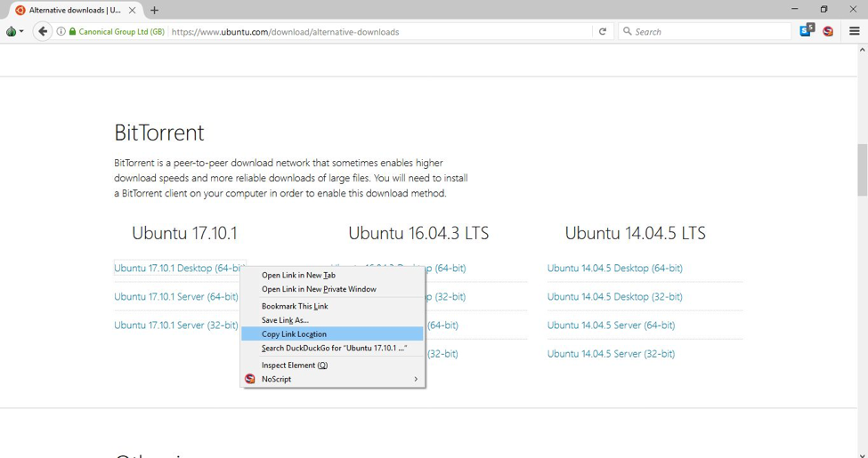Image resolution: width=868 pixels, height=458 pixels.
Task: Select Search DuckDuckGo for Ubuntu 17.10.1
Action: click(333, 348)
